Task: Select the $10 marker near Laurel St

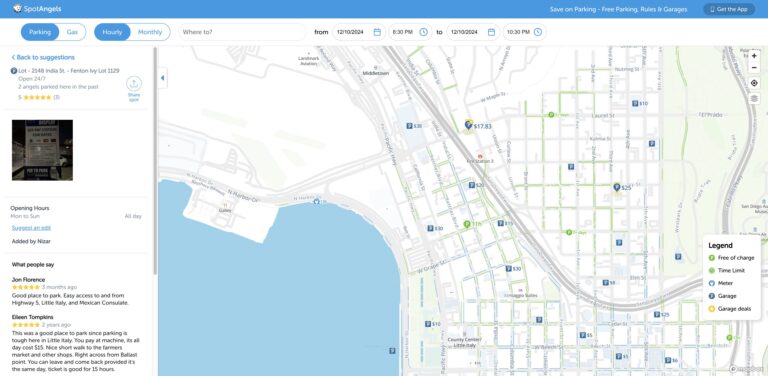Action: [x=640, y=103]
